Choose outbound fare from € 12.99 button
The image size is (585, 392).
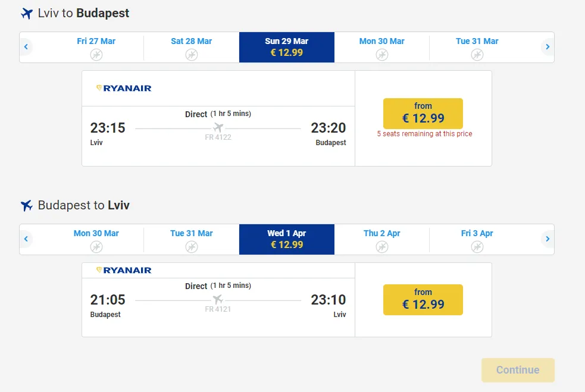423,113
